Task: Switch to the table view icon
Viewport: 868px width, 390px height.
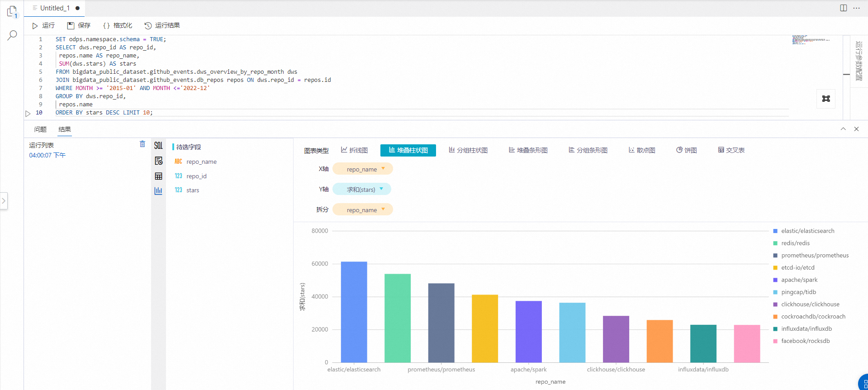Action: (x=158, y=176)
